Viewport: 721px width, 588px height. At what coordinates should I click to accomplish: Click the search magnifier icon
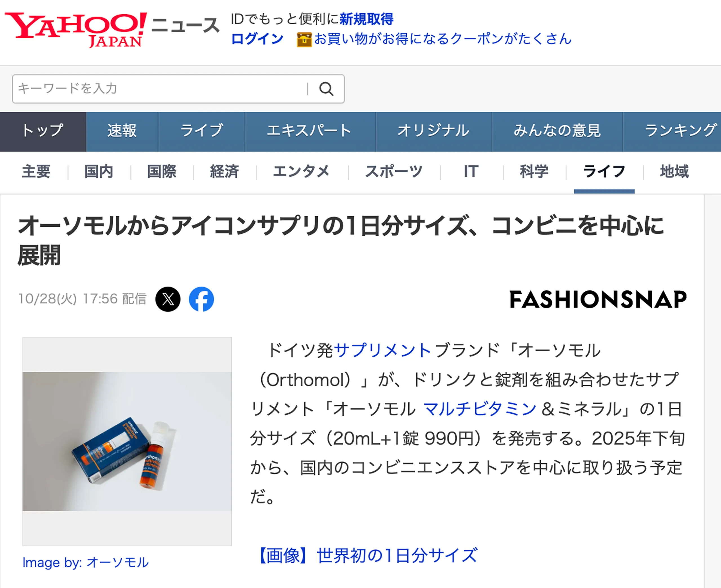(x=326, y=89)
